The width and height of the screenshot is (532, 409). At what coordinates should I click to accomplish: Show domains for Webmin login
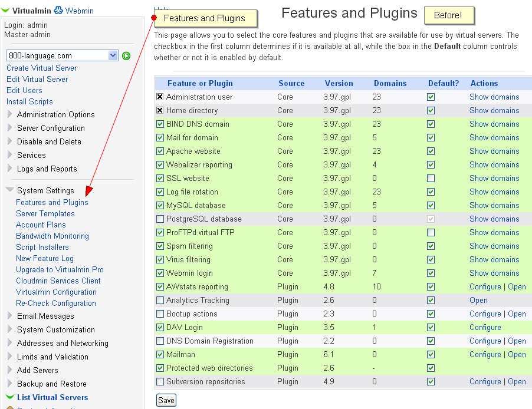click(x=494, y=273)
